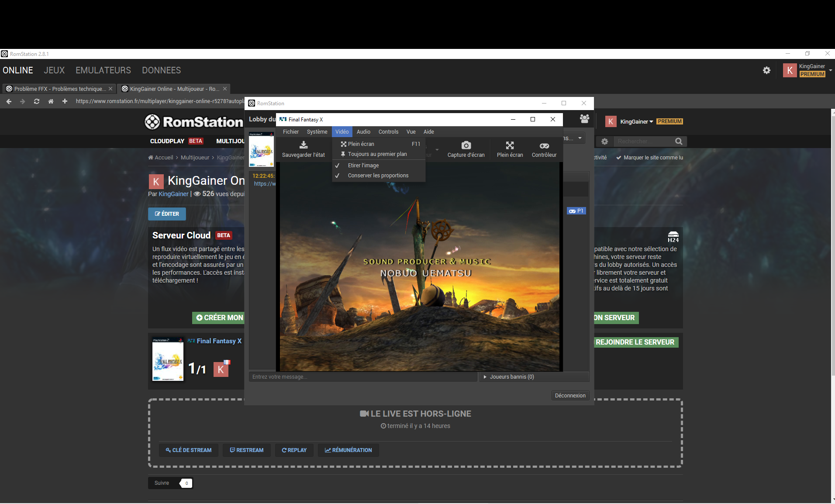
Task: Switch to the JEUX tab
Action: point(54,70)
